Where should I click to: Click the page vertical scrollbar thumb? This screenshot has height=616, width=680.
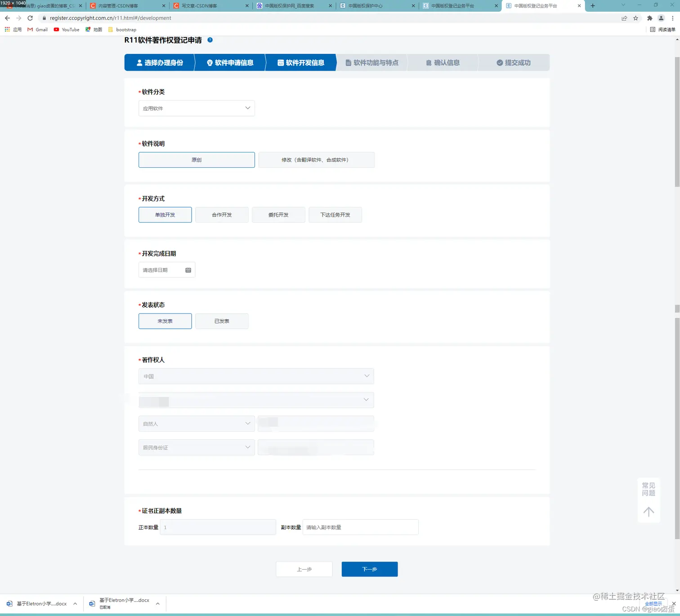point(677,121)
